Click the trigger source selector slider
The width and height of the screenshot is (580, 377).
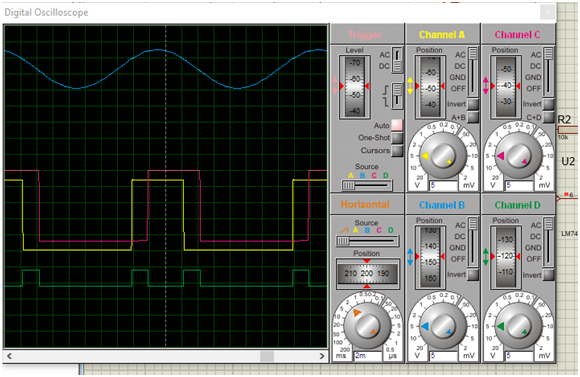point(367,185)
